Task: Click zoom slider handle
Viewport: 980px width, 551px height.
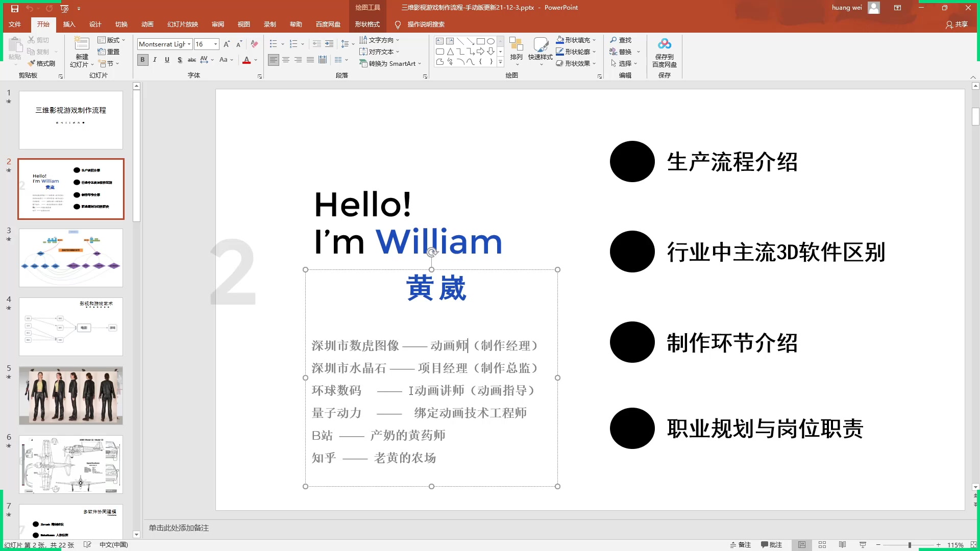Action: (910, 545)
